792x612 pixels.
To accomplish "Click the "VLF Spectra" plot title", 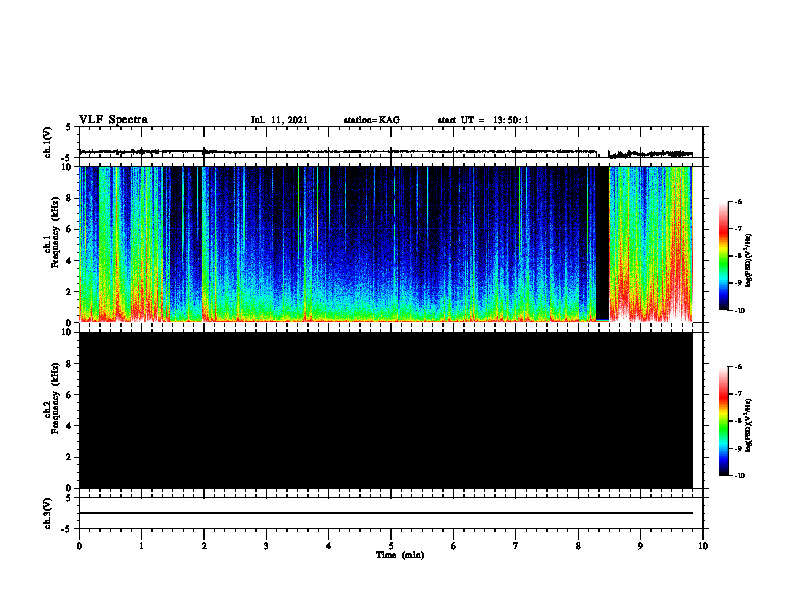I will tap(113, 120).
